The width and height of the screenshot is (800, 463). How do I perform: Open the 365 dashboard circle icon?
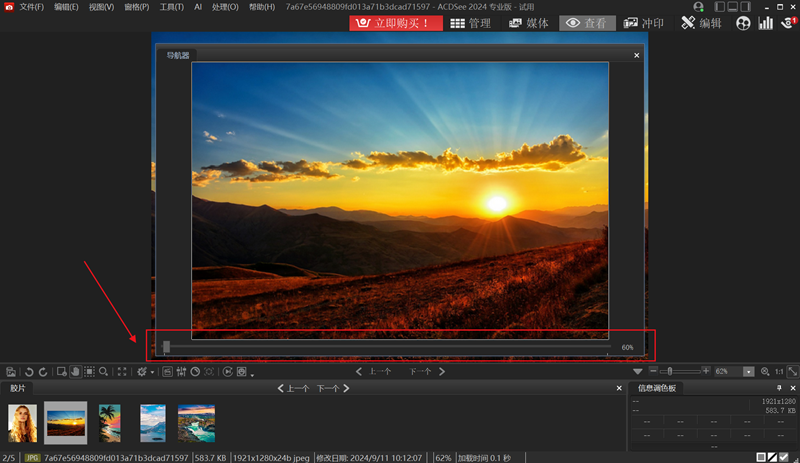[743, 23]
